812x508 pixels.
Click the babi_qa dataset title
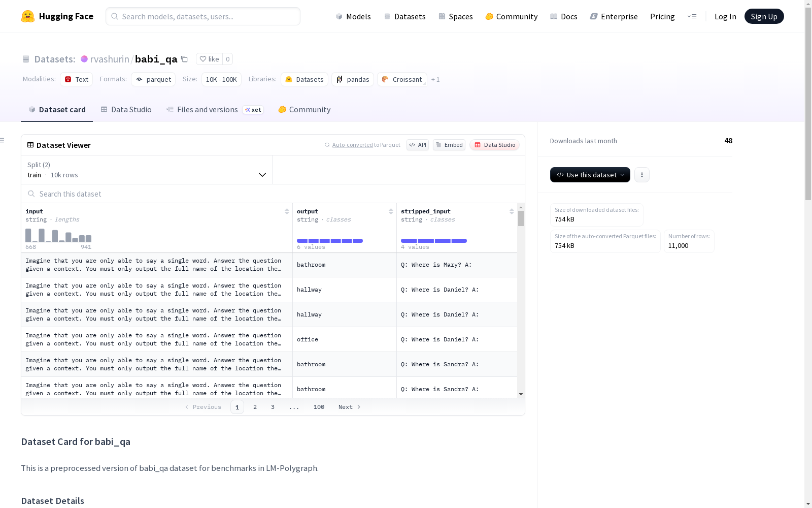click(x=156, y=59)
